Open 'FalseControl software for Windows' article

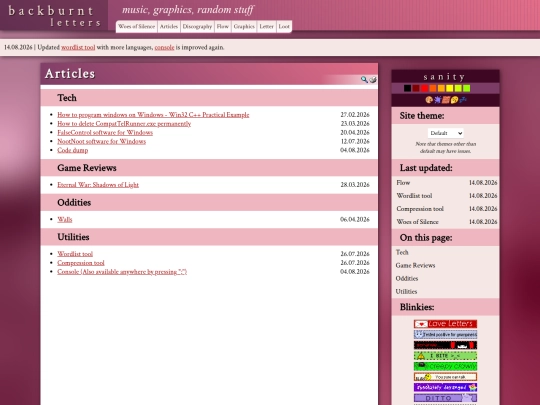click(105, 133)
